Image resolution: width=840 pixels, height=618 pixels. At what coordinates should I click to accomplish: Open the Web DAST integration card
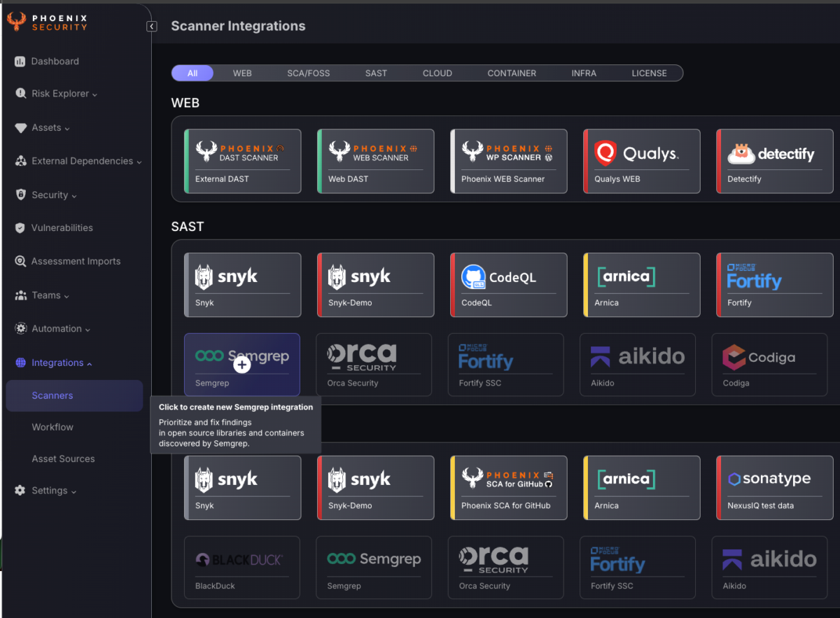click(x=375, y=161)
